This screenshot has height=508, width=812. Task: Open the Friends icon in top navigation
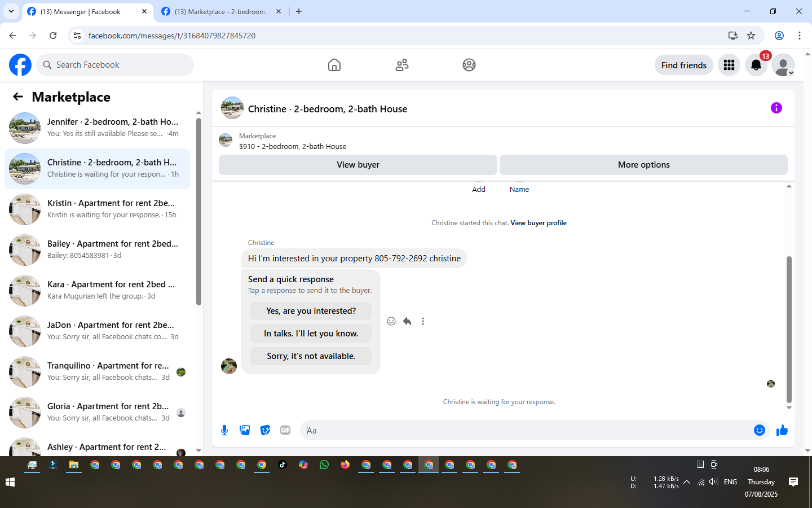(402, 65)
